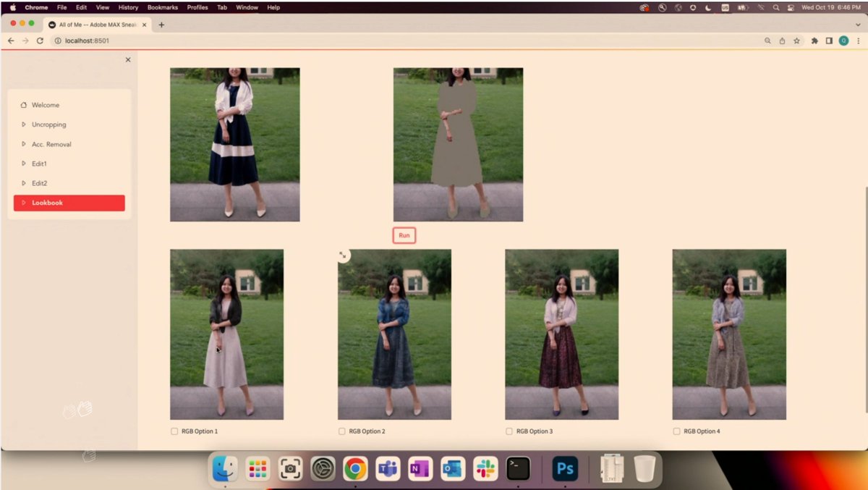Screen dimensions: 868x490
Task: Open Outlook from the dock
Action: tap(453, 469)
